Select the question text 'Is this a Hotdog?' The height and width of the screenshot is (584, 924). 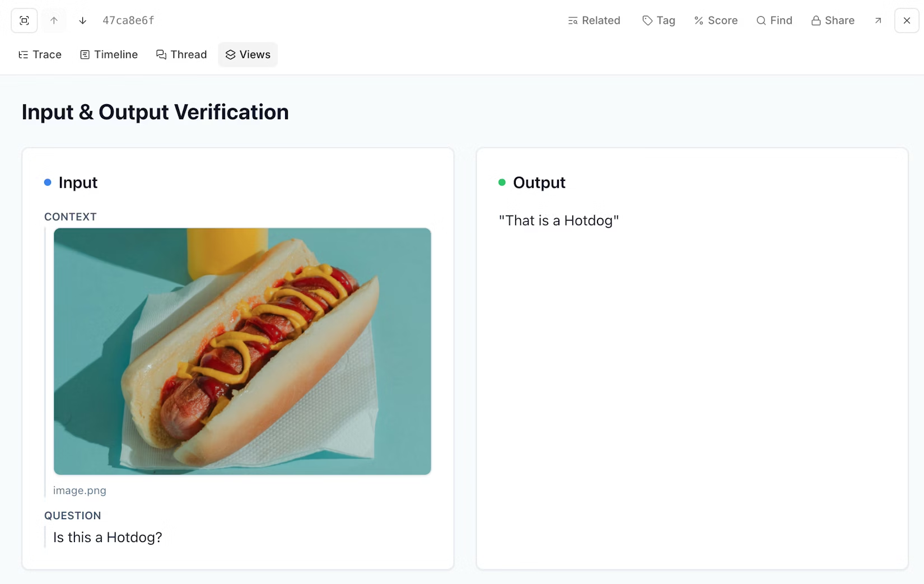pyautogui.click(x=106, y=537)
